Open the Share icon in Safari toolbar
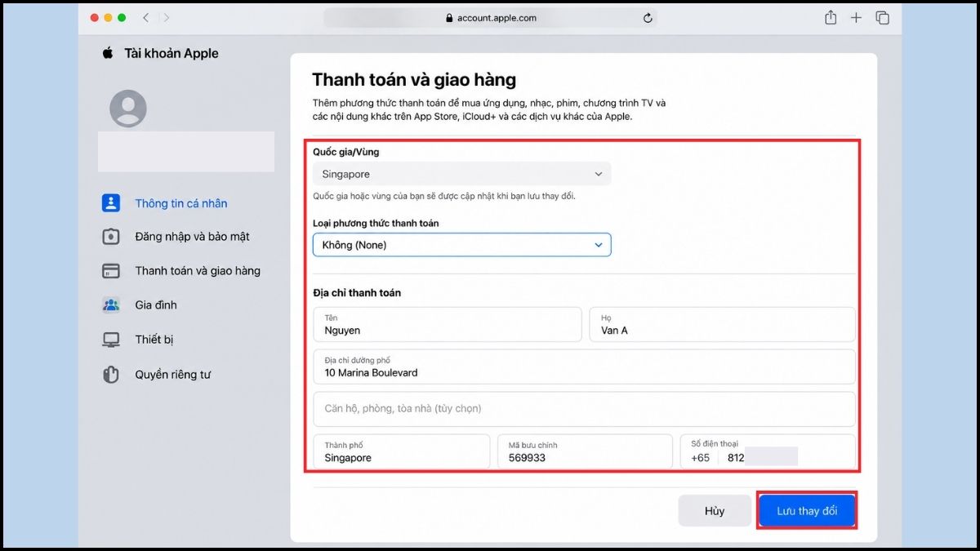 point(831,17)
